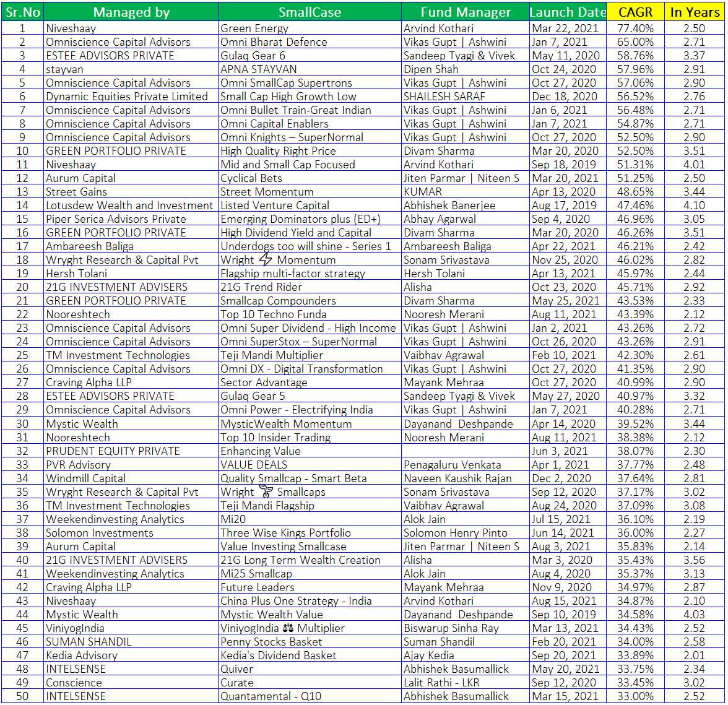Select the 'Future Leaders' cell
Image resolution: width=728 pixels, height=705 pixels.
pyautogui.click(x=310, y=587)
